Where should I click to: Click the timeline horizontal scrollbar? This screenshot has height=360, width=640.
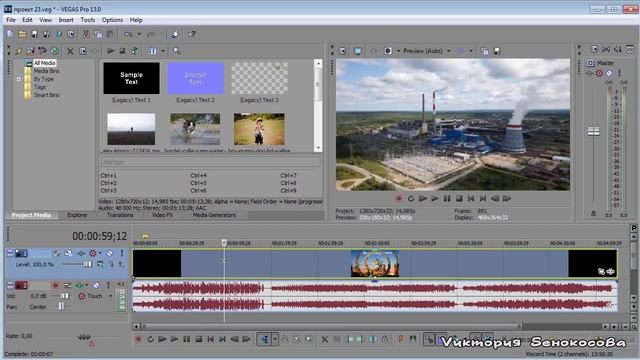tap(331, 327)
